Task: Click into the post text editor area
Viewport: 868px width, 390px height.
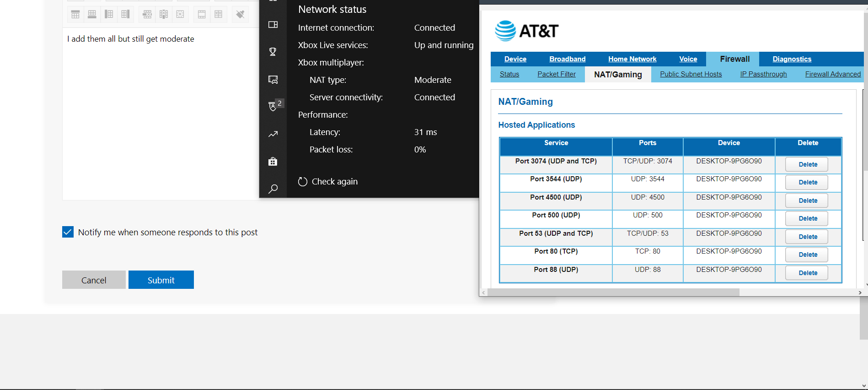Action: [161, 114]
